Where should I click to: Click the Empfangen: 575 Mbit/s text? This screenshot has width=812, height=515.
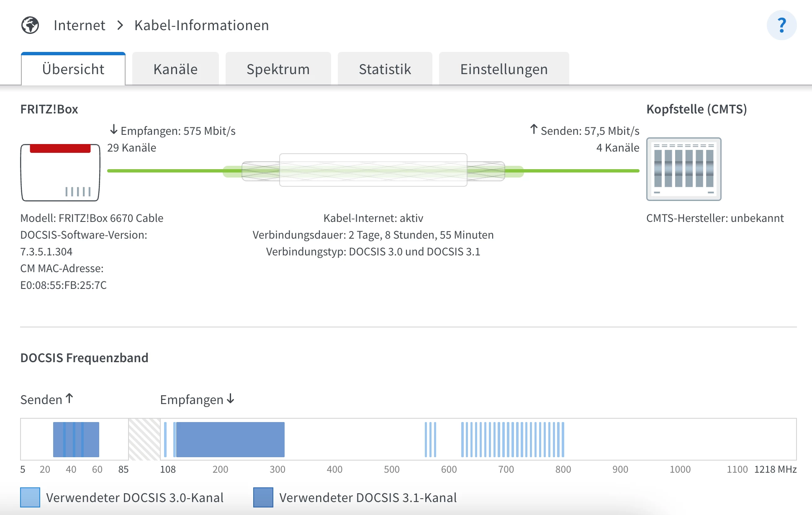(178, 131)
